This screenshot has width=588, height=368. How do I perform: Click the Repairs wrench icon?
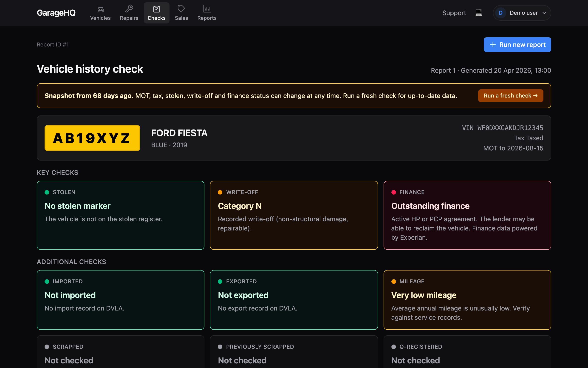[x=129, y=9]
